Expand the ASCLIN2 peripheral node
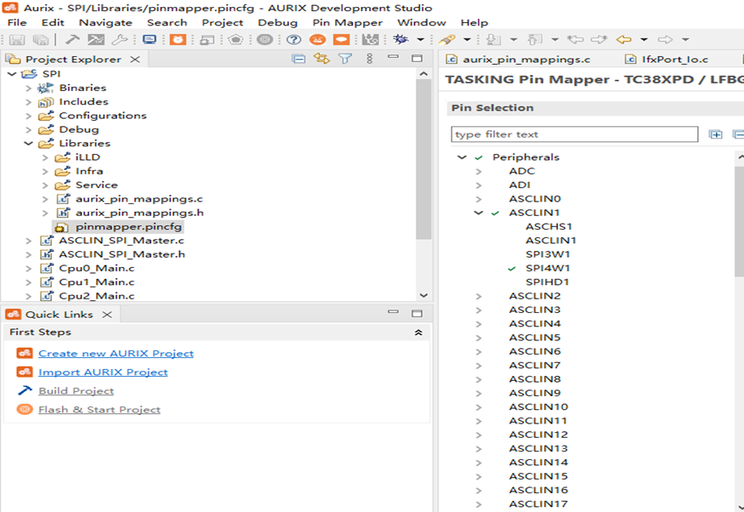Screen dimensions: 744x512 [x=478, y=296]
